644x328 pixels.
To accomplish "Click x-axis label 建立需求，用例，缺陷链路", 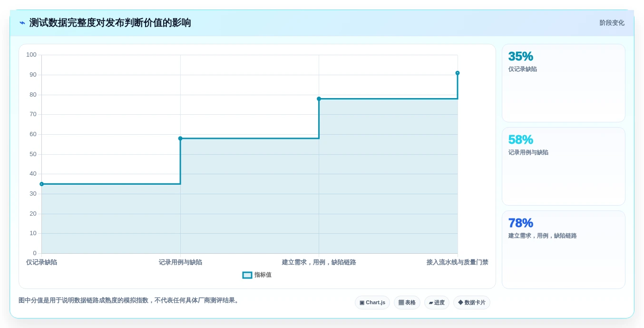I will [319, 262].
